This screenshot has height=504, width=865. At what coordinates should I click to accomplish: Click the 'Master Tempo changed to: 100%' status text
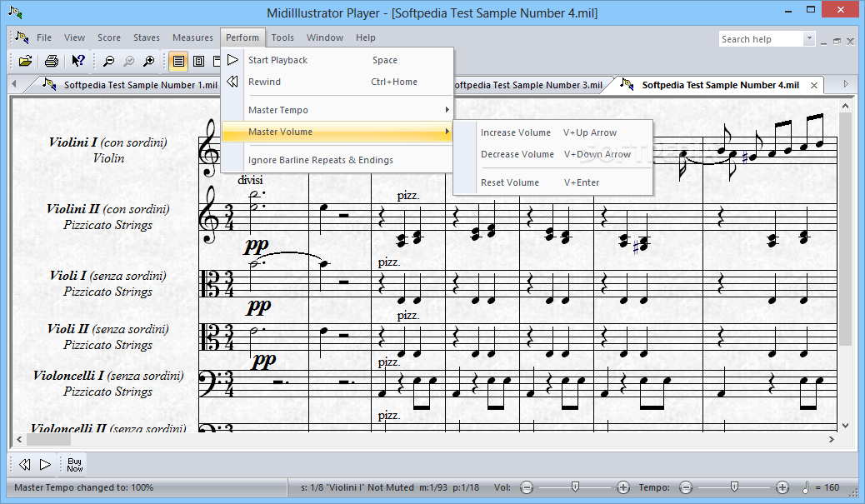pyautogui.click(x=84, y=487)
